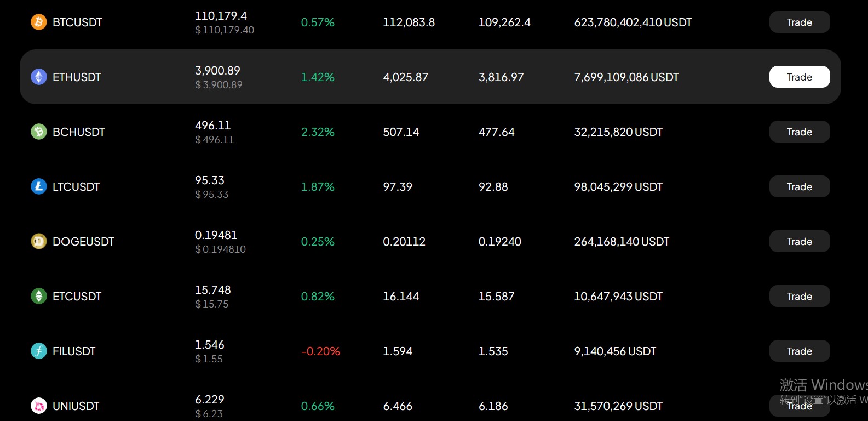Click the Filecoin coin icon
Image resolution: width=868 pixels, height=421 pixels.
pos(38,351)
